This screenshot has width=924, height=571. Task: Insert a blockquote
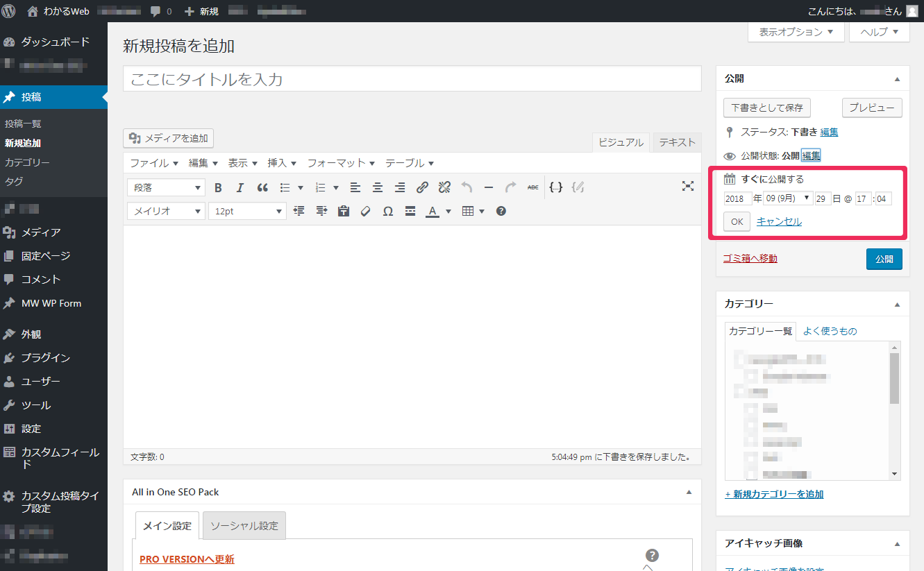262,187
